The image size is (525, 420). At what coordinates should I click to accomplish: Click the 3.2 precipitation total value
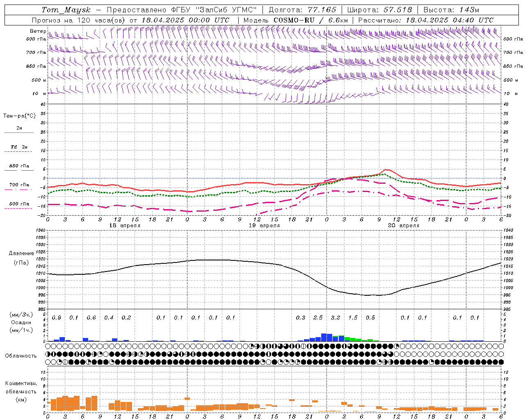[336, 317]
